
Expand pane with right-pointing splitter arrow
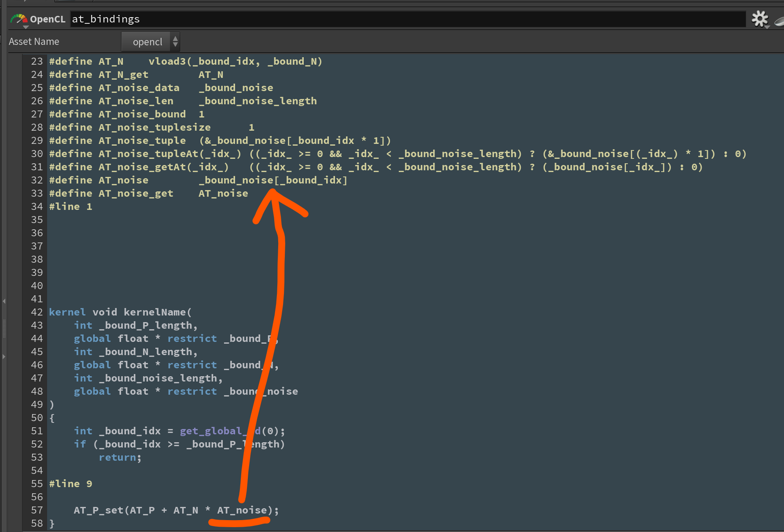click(4, 356)
